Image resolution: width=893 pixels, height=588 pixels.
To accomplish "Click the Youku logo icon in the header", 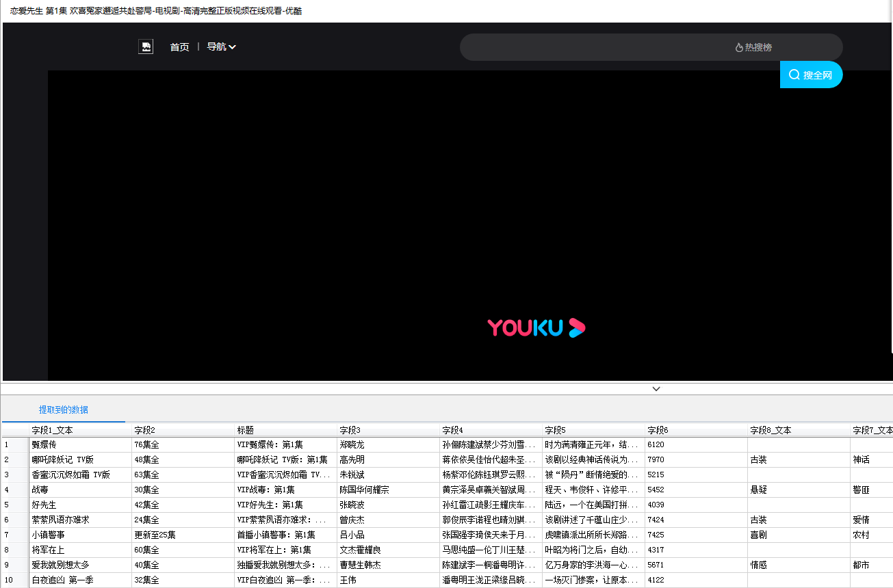I will point(146,46).
